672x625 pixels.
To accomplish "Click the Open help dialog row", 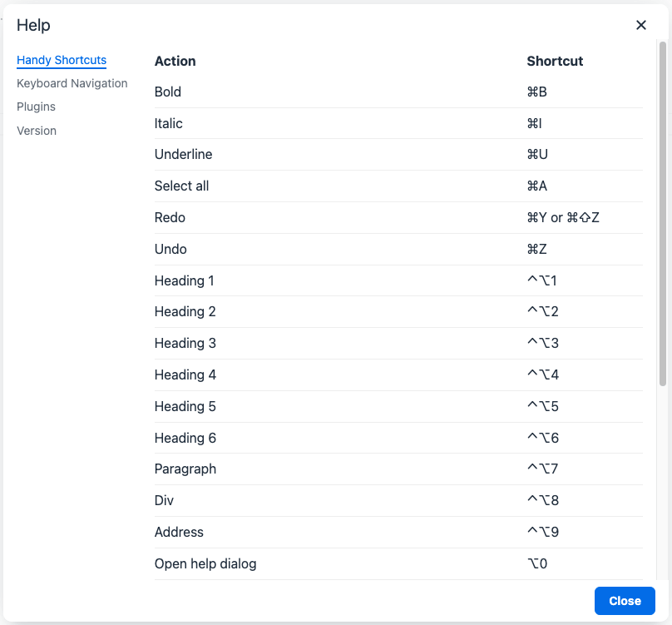I will [x=205, y=563].
